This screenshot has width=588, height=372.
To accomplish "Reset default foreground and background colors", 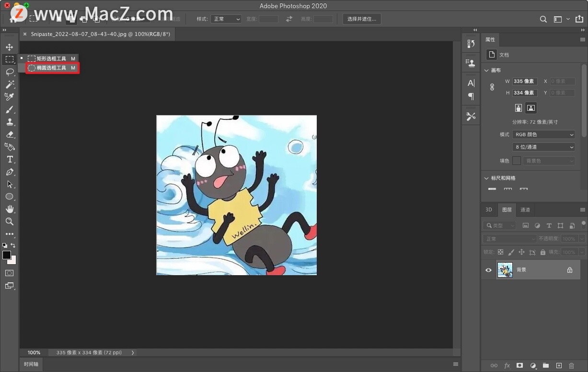I will coord(4,245).
